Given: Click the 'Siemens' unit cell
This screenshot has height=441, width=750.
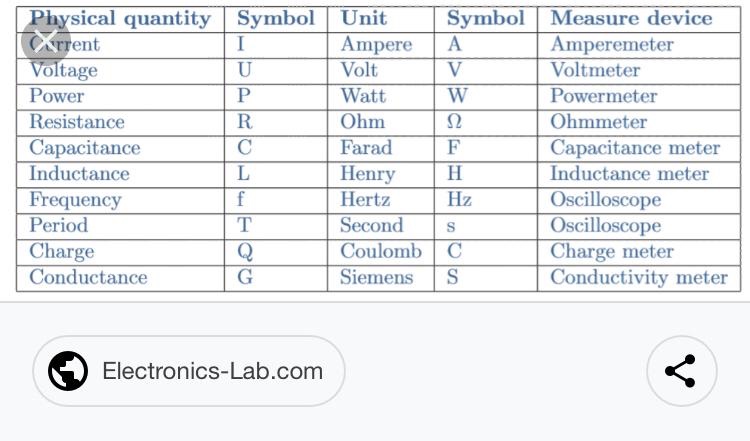Looking at the screenshot, I should [x=376, y=278].
